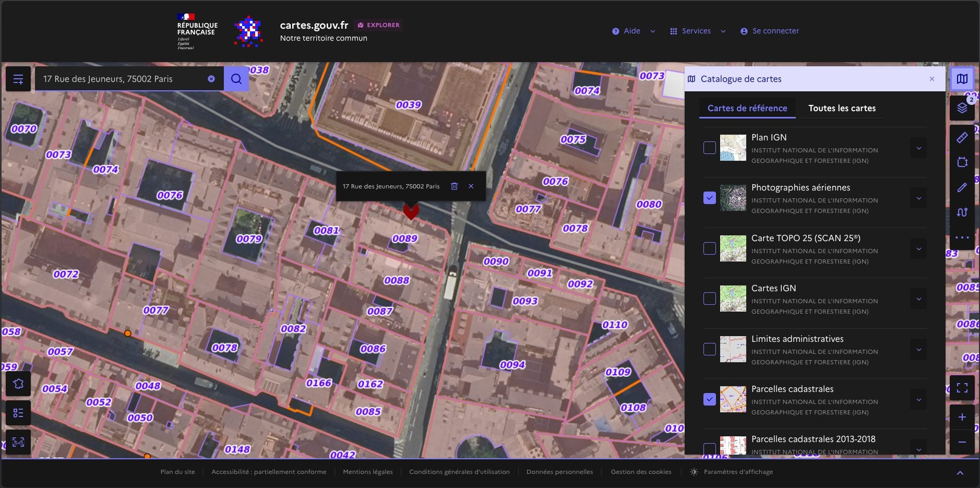Expand Cartes IGN layer details
The image size is (980, 488).
(x=919, y=299)
